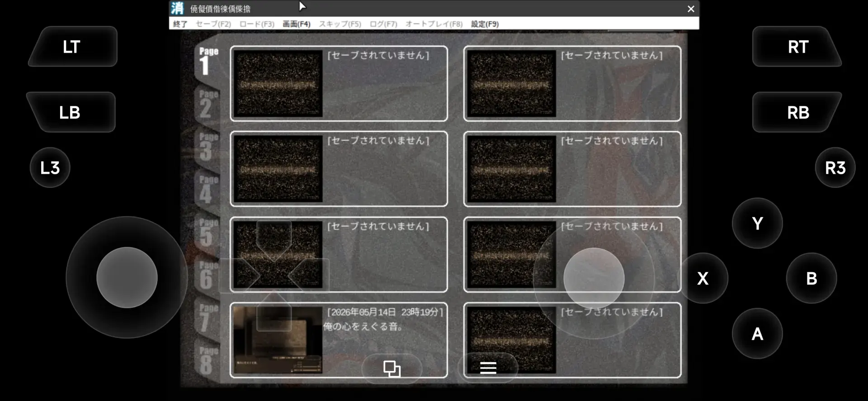Select the save slot dated 2026年05月14日 23時19分
868x401 pixels.
coord(339,340)
